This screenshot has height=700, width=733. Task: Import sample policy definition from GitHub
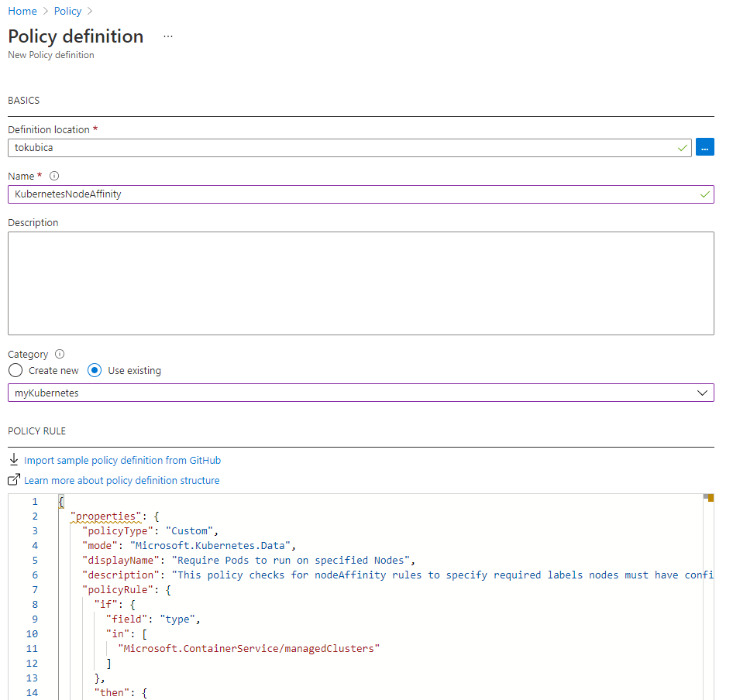122,460
